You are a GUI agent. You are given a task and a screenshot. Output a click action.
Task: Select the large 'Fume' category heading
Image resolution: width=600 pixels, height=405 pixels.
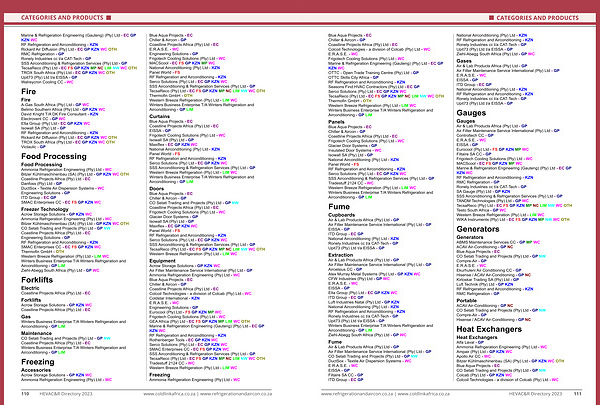(339, 207)
